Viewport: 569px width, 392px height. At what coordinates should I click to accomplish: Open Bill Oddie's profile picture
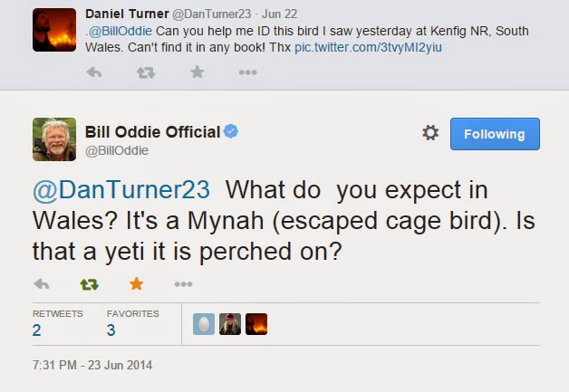pos(53,139)
